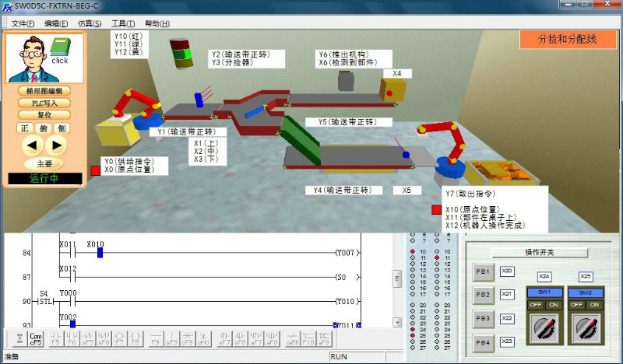Click the PLC写入 button

(44, 103)
